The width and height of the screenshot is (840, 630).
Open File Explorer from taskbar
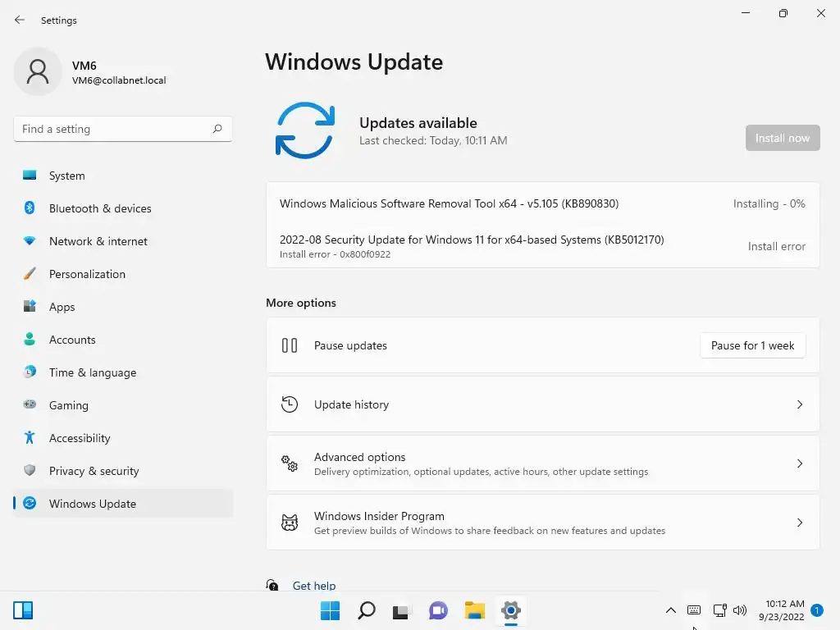475,610
